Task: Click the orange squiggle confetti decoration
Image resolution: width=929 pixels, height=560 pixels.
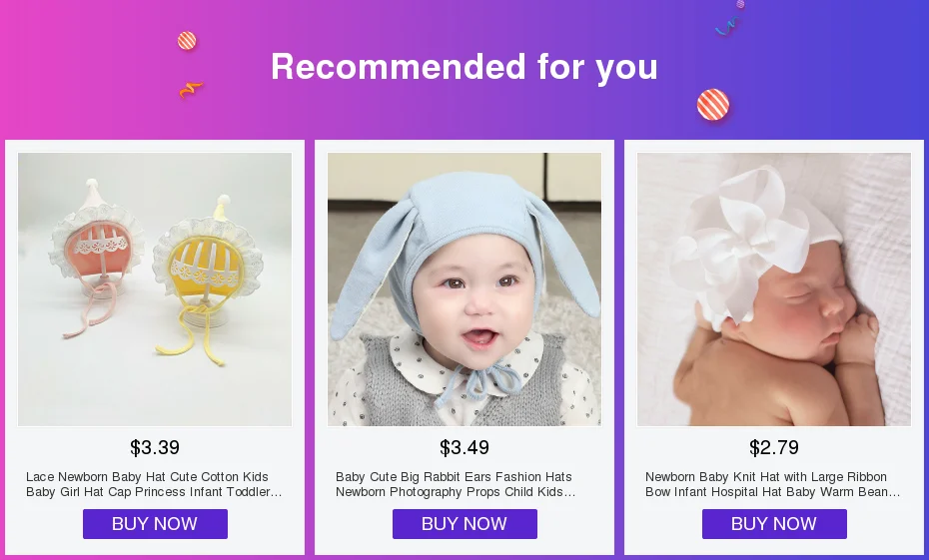Action: tap(191, 90)
